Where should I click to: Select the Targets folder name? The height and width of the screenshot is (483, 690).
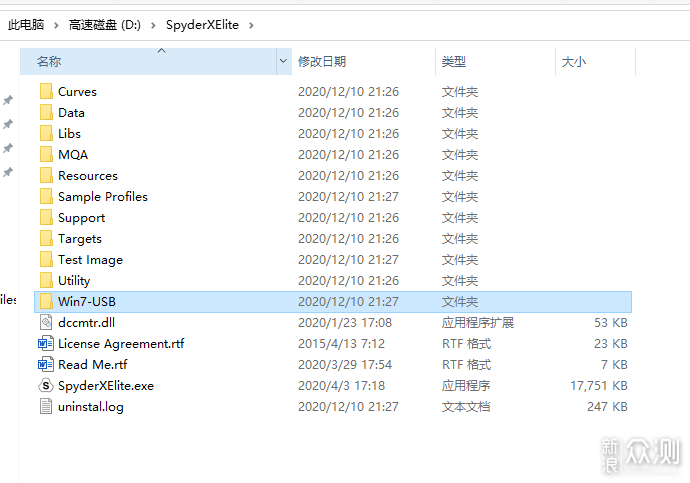point(80,239)
